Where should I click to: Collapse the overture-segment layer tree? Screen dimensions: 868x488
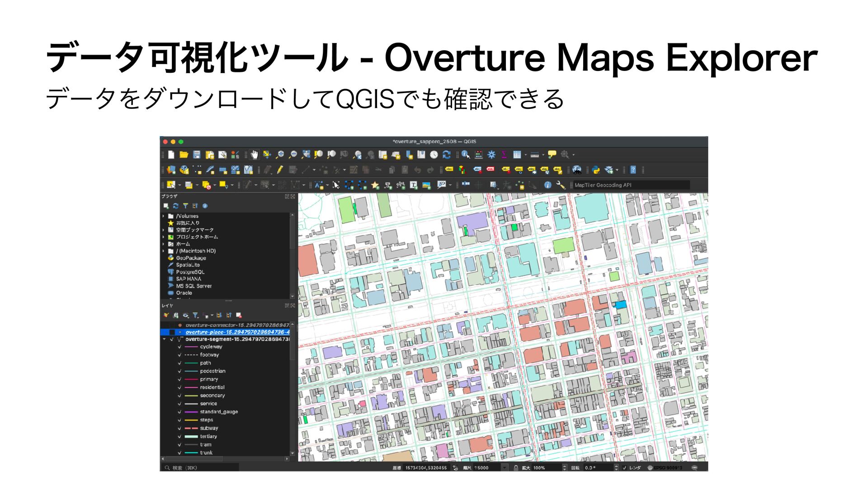[165, 339]
